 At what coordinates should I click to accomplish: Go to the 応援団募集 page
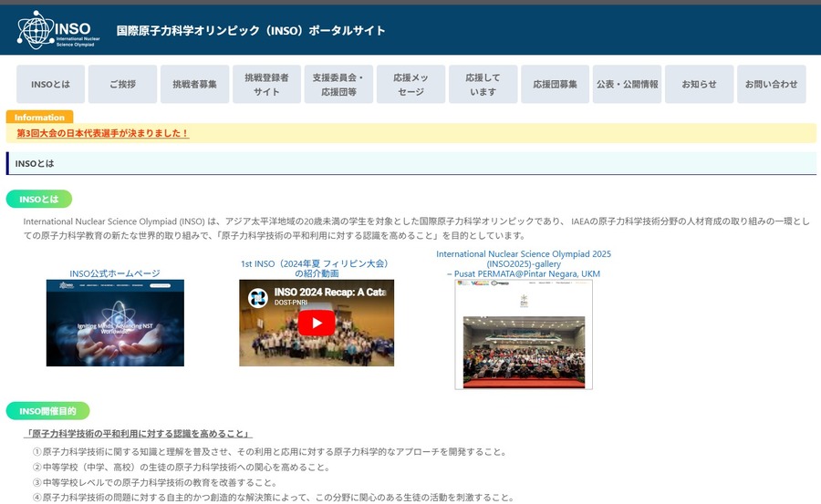point(555,84)
